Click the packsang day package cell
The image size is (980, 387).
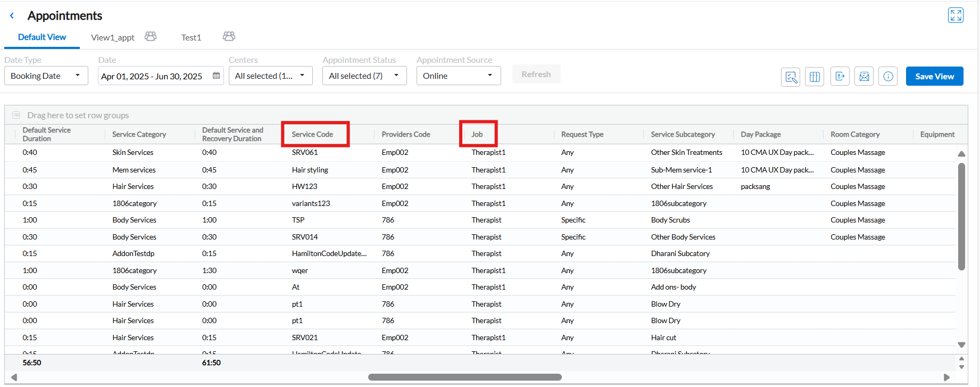[x=755, y=186]
